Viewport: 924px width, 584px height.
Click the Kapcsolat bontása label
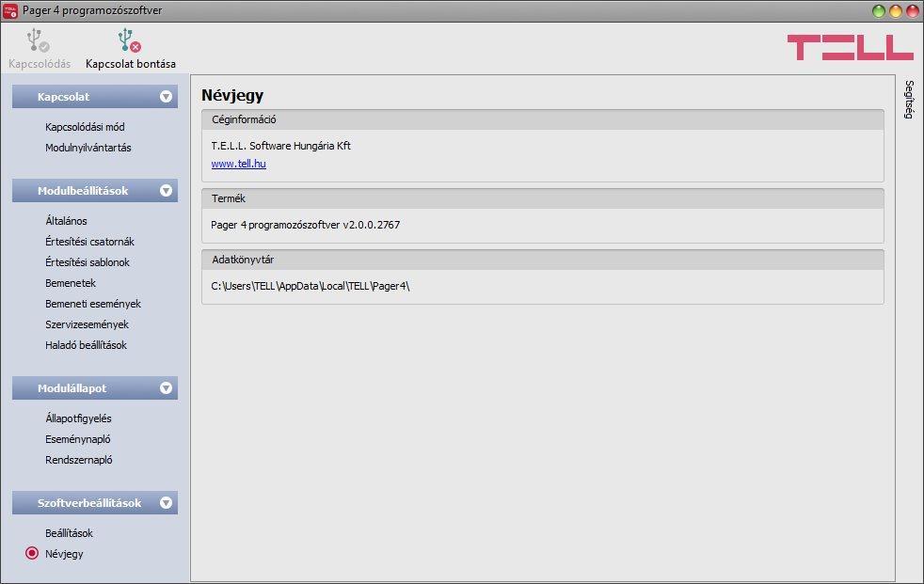tap(130, 64)
